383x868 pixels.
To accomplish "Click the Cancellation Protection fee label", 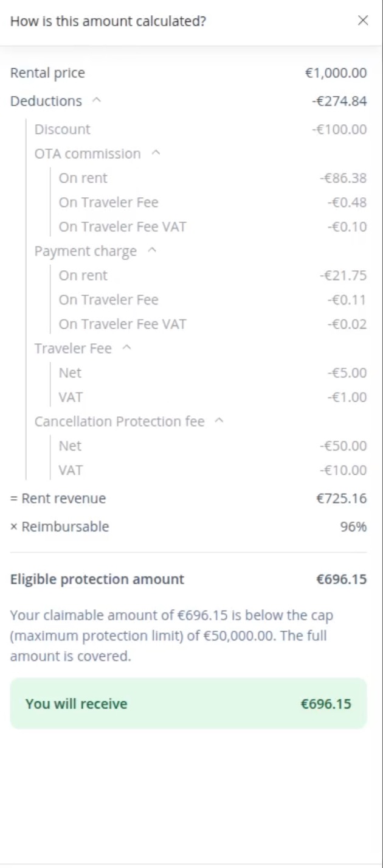I will (x=119, y=422).
